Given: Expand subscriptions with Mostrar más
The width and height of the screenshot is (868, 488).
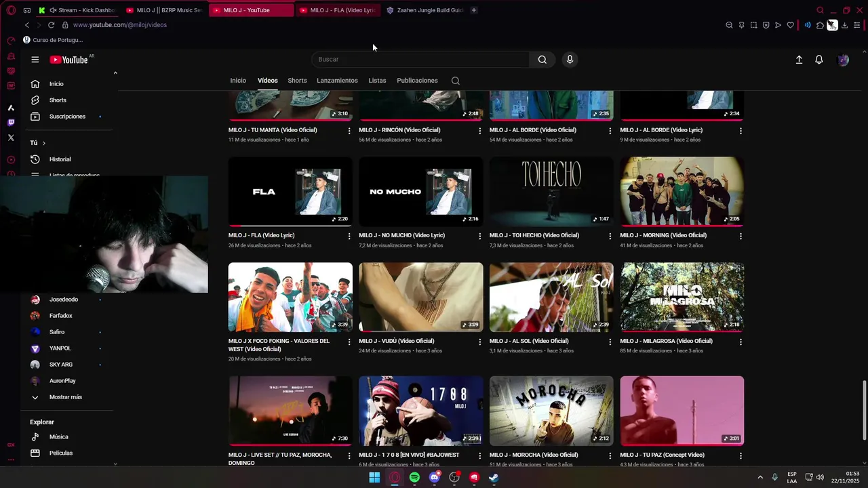Looking at the screenshot, I should (66, 397).
